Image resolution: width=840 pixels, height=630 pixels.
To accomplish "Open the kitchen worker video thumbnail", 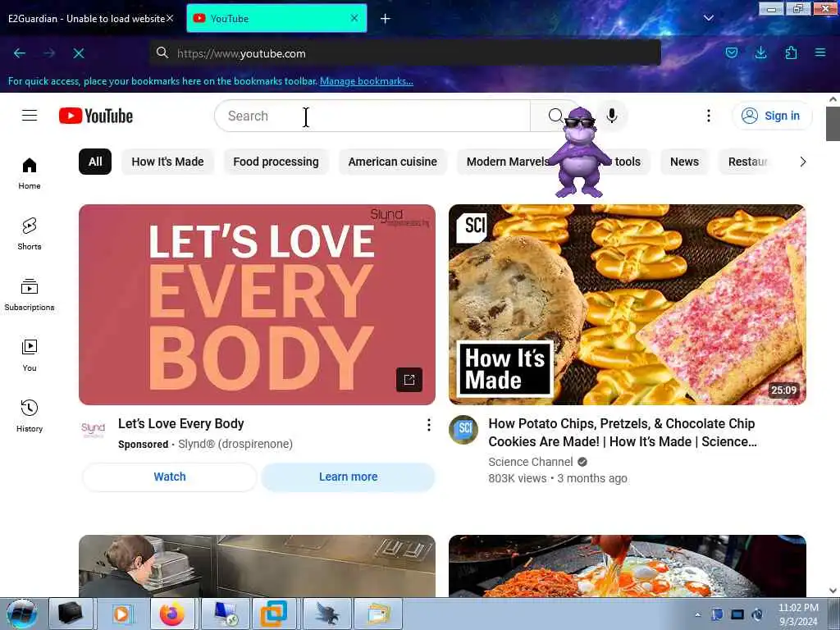I will [x=257, y=566].
